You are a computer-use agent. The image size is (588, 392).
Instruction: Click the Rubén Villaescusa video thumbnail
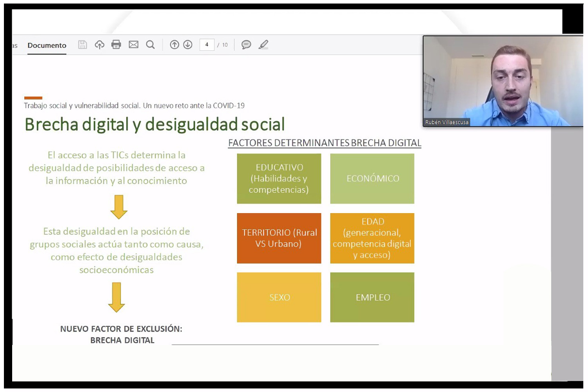click(x=503, y=81)
